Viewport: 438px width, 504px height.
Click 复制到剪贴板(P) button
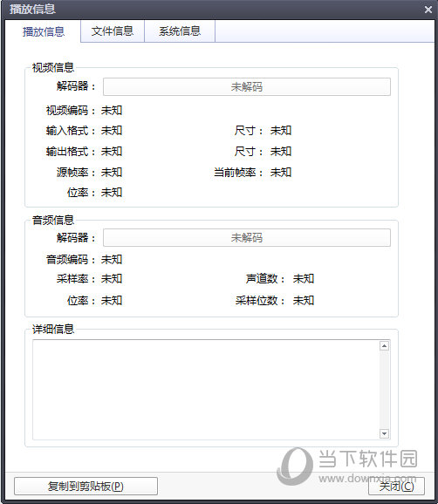click(86, 486)
